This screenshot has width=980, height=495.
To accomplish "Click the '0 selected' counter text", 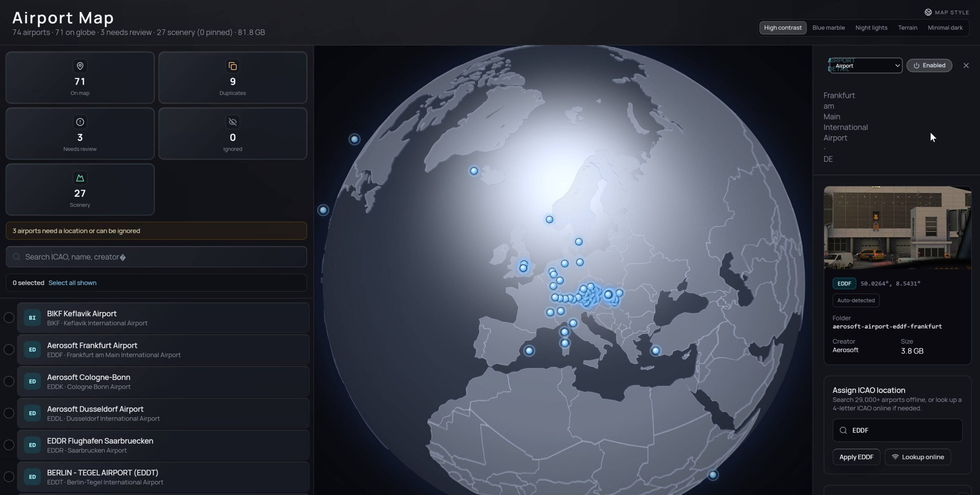I will coord(28,283).
